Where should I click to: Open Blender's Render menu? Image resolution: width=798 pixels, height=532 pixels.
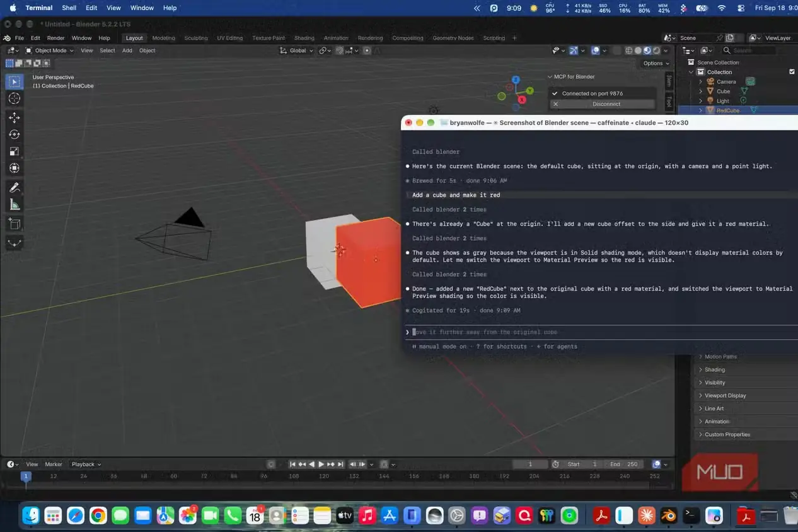pos(55,38)
